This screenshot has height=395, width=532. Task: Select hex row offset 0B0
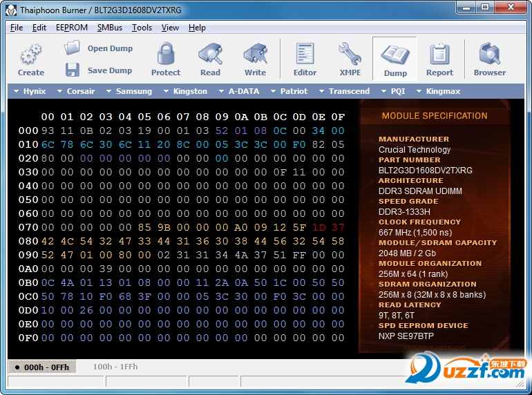point(28,282)
